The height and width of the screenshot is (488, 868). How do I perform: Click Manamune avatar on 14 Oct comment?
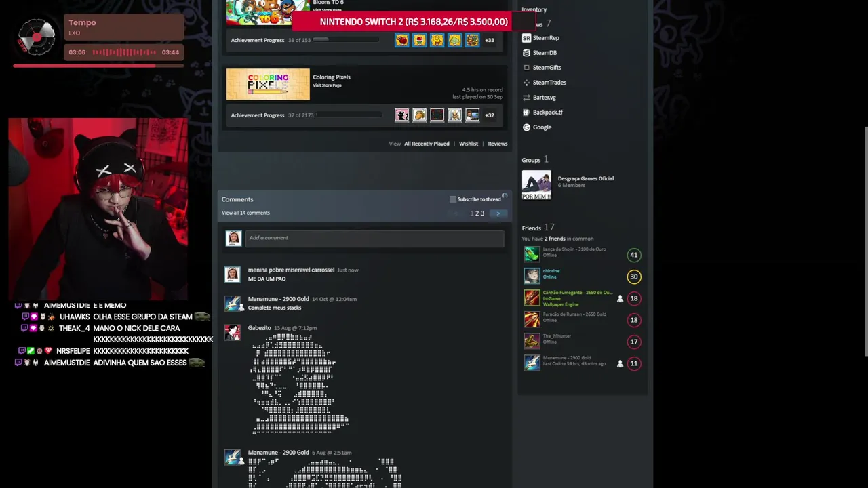click(x=233, y=304)
